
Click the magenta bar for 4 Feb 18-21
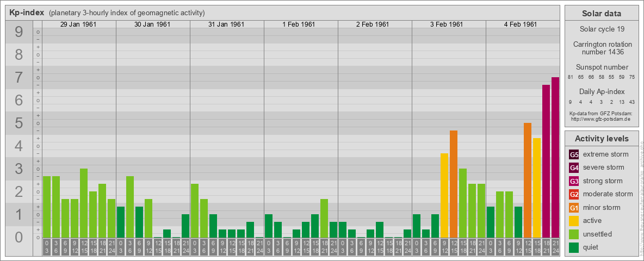546,161
